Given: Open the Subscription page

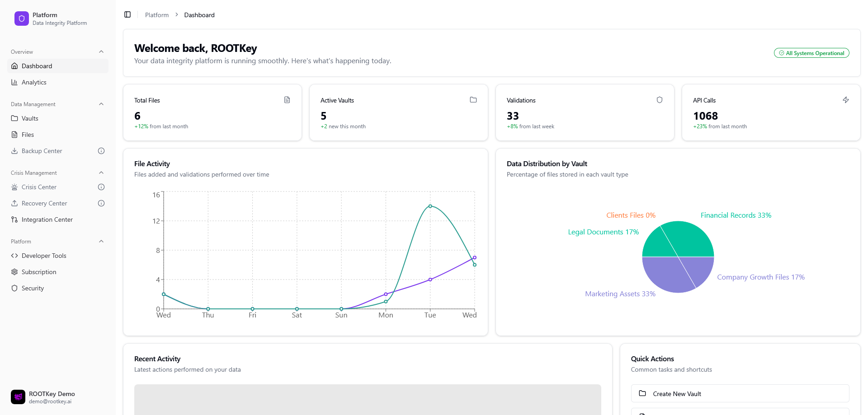Looking at the screenshot, I should coord(58,272).
